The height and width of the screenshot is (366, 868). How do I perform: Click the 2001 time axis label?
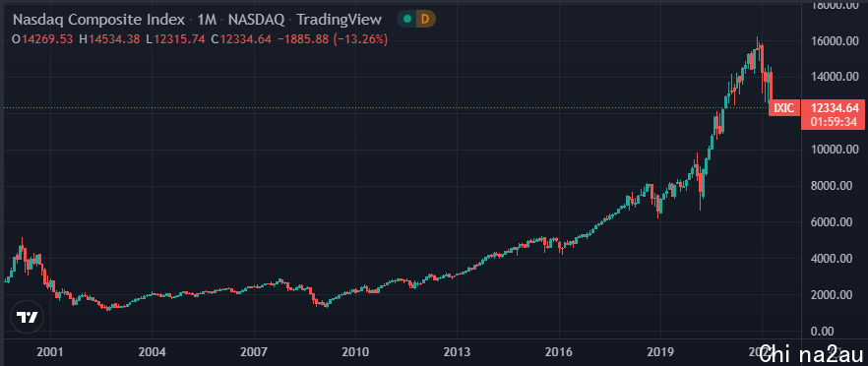50,351
